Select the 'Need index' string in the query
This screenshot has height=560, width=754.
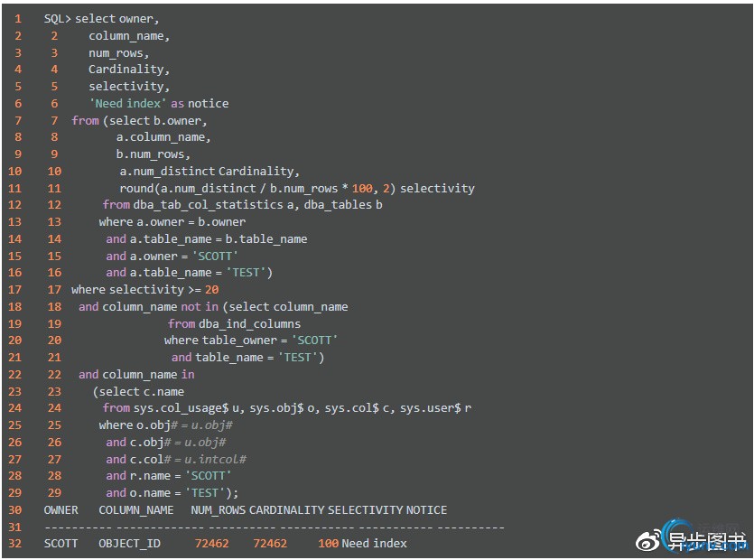(128, 104)
